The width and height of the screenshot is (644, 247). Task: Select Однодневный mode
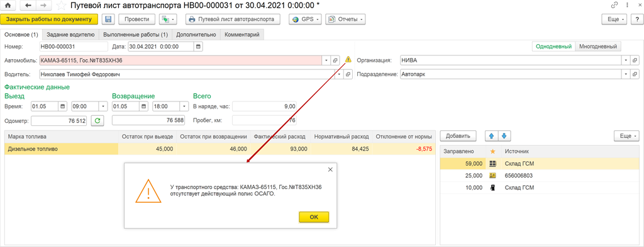(553, 47)
